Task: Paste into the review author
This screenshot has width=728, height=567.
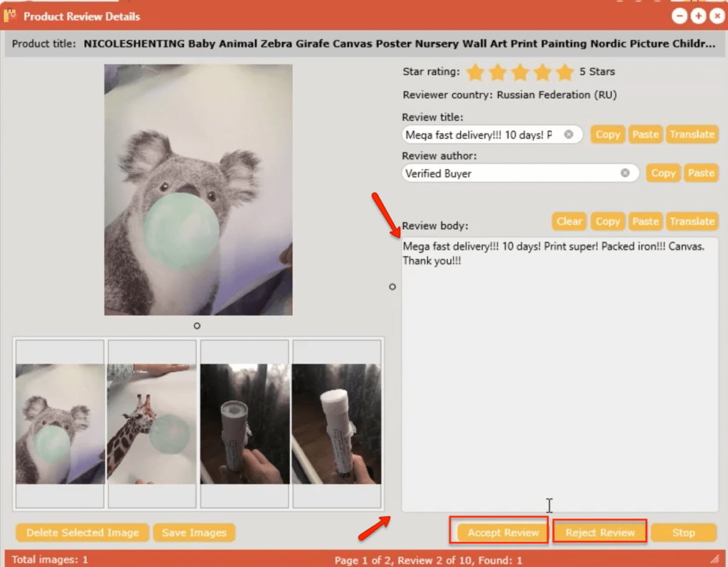Action: coord(701,173)
